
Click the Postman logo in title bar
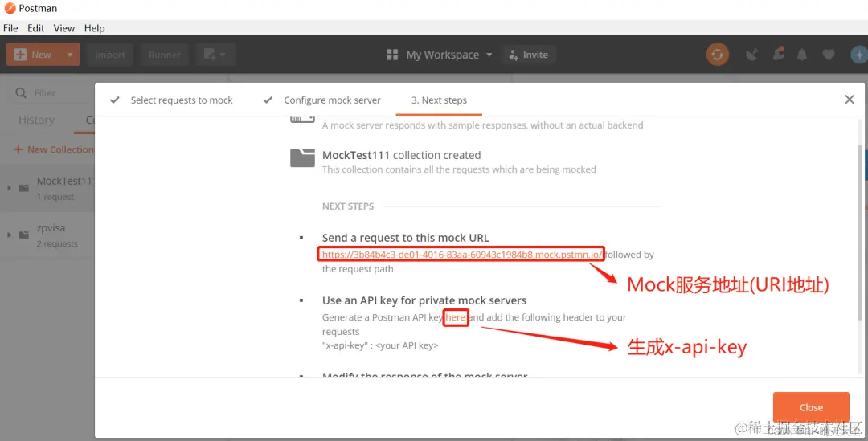pyautogui.click(x=10, y=8)
